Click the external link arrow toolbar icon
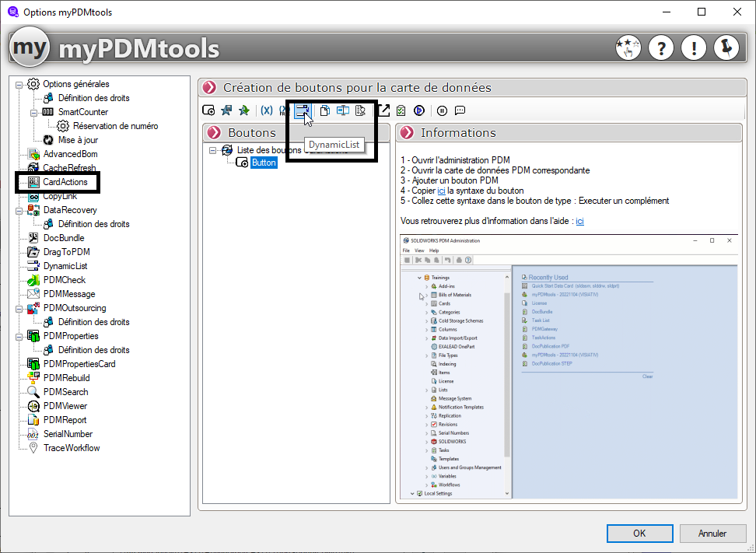Image resolution: width=756 pixels, height=553 pixels. [383, 110]
